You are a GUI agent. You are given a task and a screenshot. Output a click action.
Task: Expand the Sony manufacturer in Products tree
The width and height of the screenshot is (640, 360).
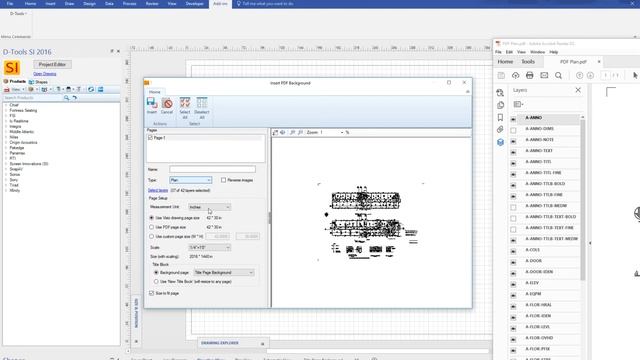(6, 180)
